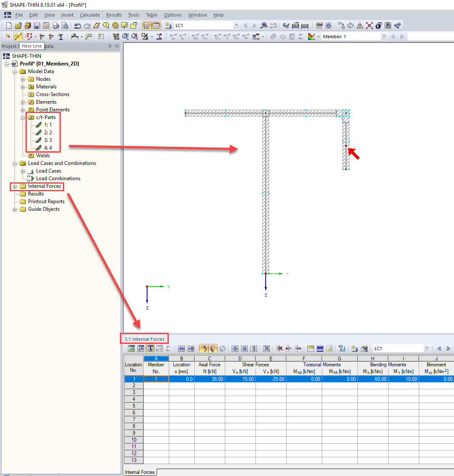This screenshot has height=476, width=454.
Task: Select row header 5 in the table
Action: click(133, 406)
